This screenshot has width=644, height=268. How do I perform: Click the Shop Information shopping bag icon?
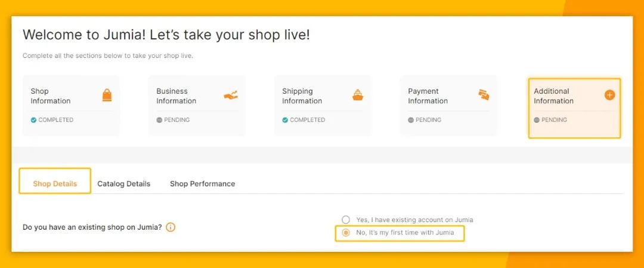(107, 95)
